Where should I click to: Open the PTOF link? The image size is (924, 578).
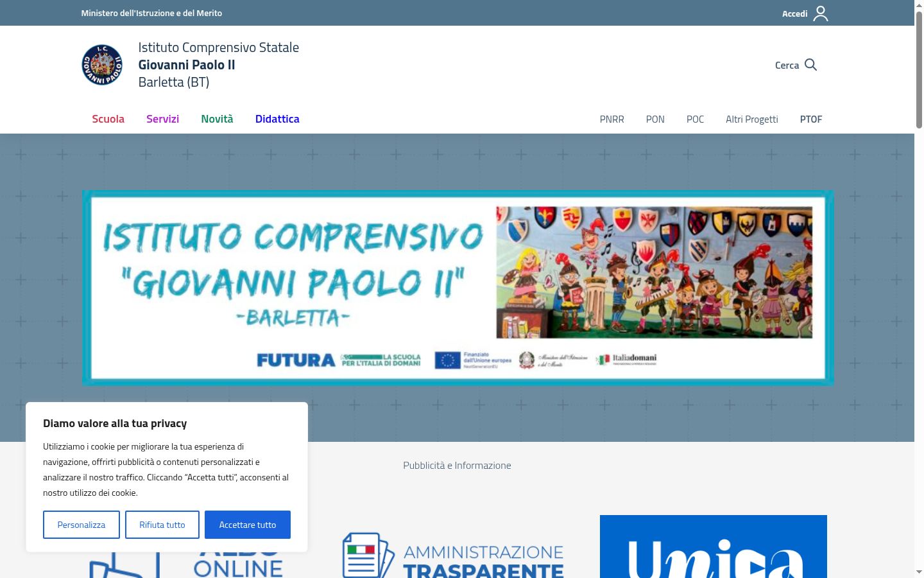pyautogui.click(x=811, y=119)
